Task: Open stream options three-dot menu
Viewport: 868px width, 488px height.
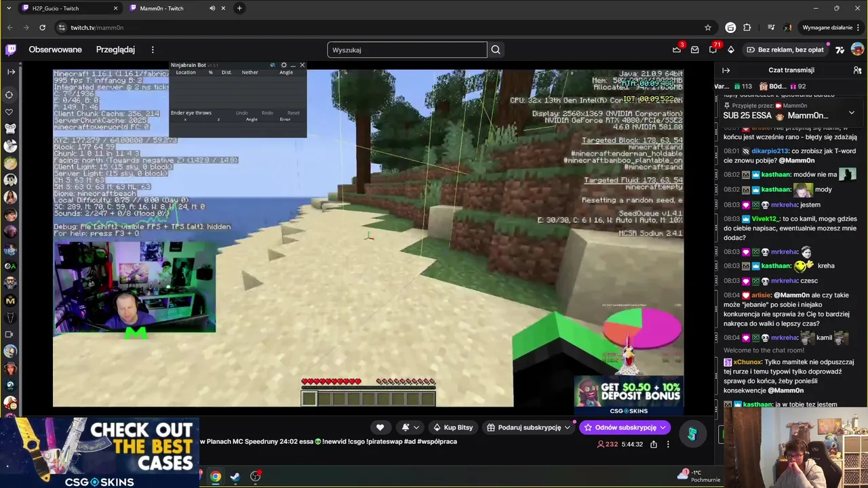Action: coord(668,445)
